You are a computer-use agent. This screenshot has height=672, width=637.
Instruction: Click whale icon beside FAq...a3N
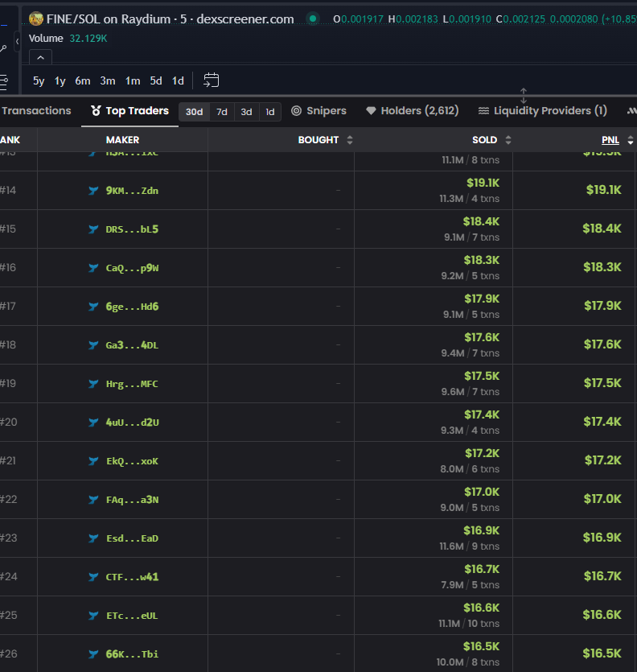tap(93, 499)
